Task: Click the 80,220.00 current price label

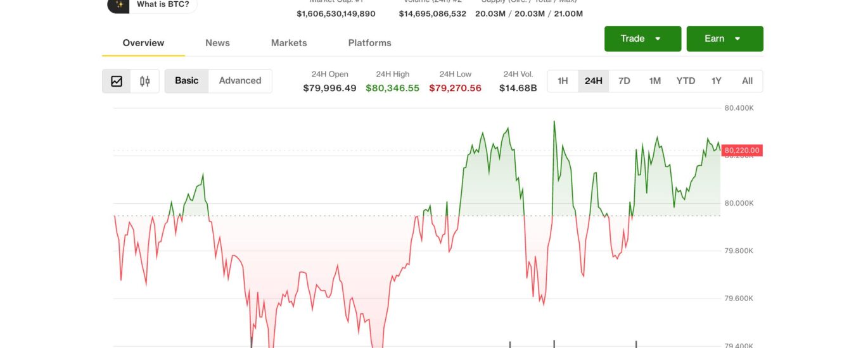Action: [x=742, y=151]
